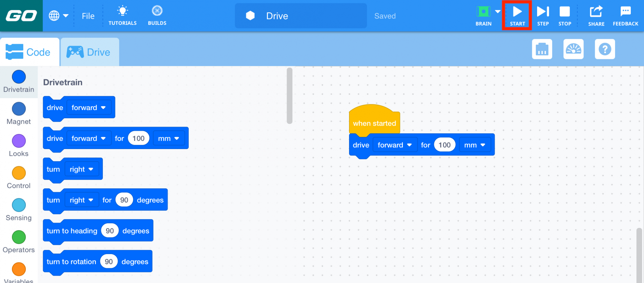Click the block palette scrollbar
Screen dimensions: 644x283
pos(289,96)
